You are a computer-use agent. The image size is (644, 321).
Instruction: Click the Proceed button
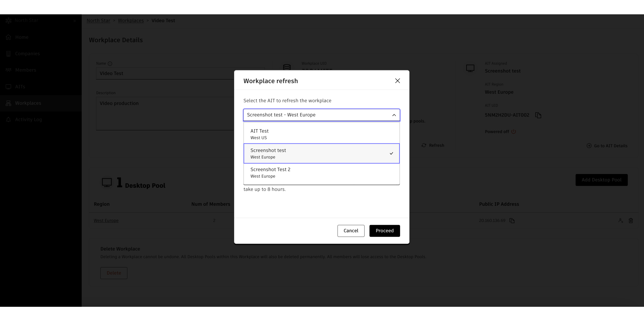(384, 231)
